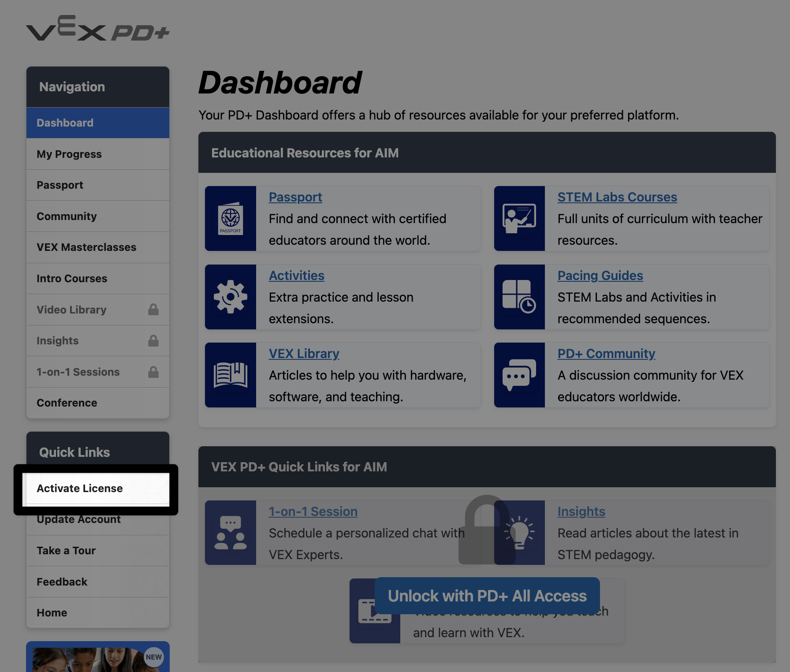Open My Progress from Navigation
This screenshot has width=790, height=672.
click(98, 154)
